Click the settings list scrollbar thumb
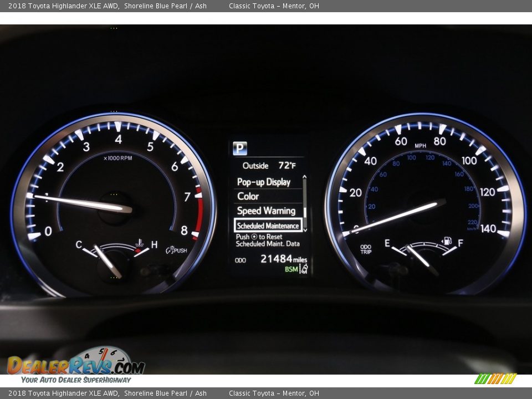This screenshot has height=399, width=532. coord(305,213)
